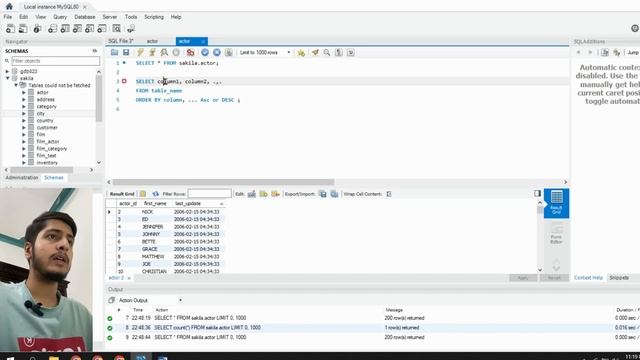Viewport: 640px width, 360px height.
Task: Create a new function toolbar icon
Action: (x=102, y=29)
